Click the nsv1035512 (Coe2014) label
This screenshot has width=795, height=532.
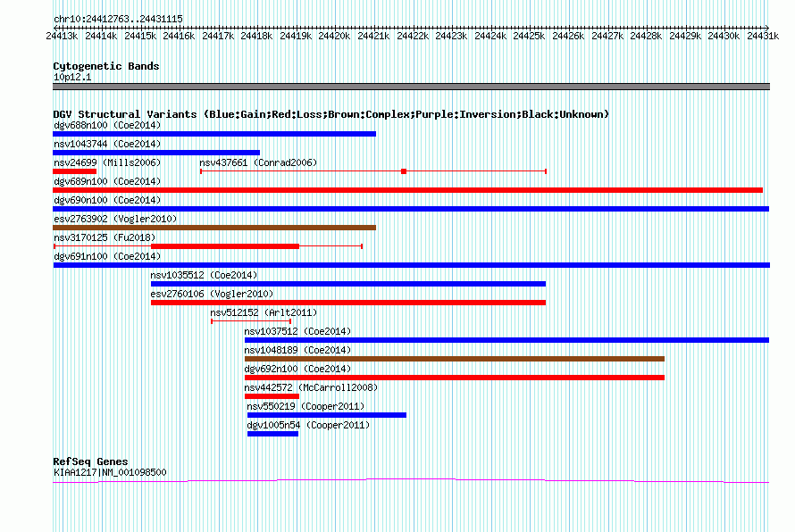204,275
